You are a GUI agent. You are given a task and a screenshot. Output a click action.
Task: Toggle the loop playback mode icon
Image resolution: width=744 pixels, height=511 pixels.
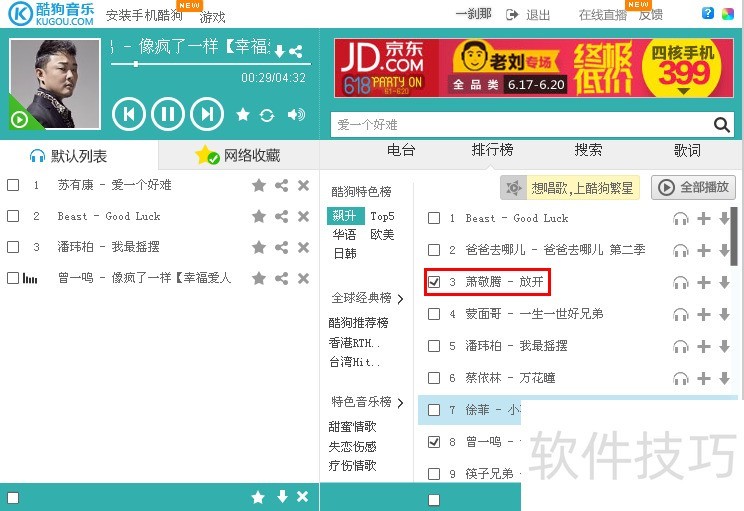coord(267,115)
